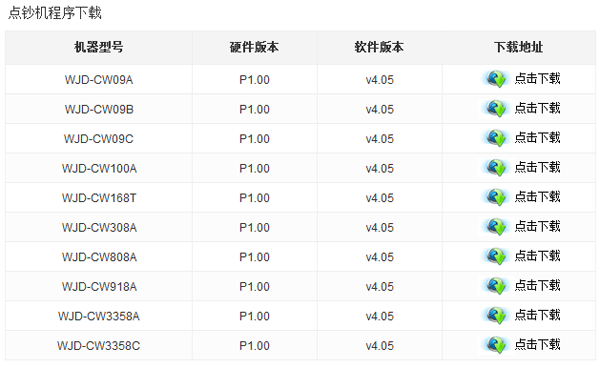Click the 下载地址 column header
Screen dimensions: 600x368
pos(518,47)
